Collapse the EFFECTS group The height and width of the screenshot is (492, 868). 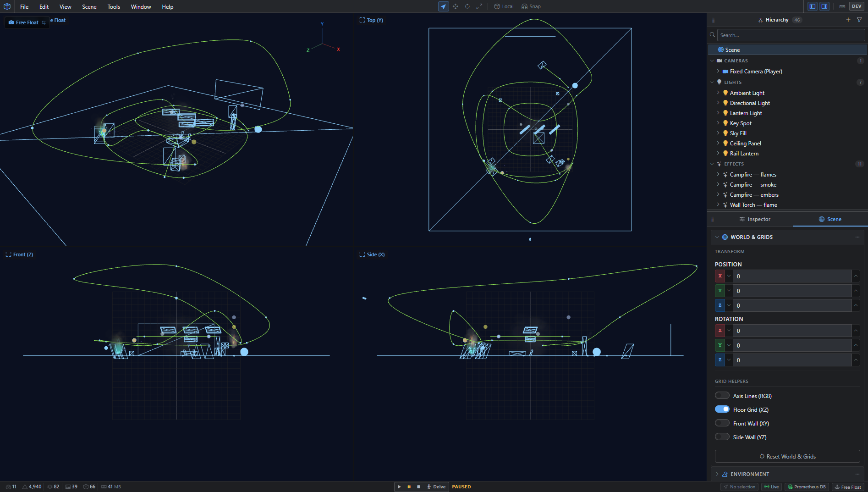point(712,164)
